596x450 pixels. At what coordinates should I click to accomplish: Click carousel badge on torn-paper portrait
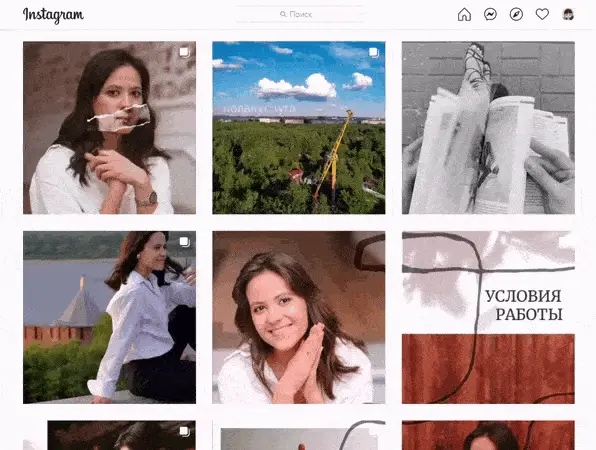[184, 52]
